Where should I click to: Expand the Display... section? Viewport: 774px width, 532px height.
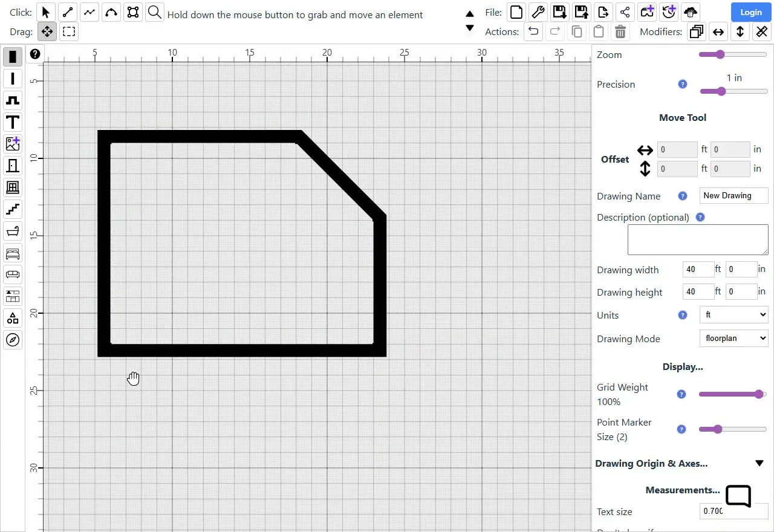point(683,367)
